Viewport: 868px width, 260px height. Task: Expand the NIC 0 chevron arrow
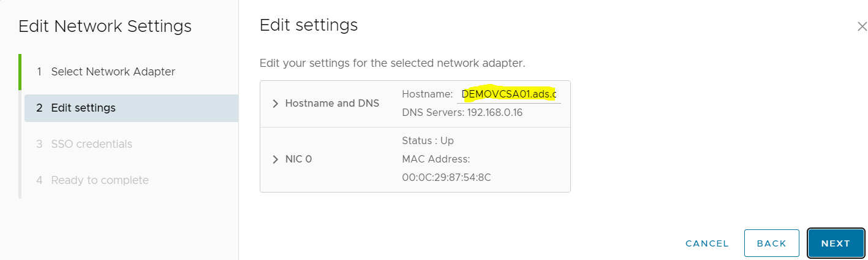(275, 159)
